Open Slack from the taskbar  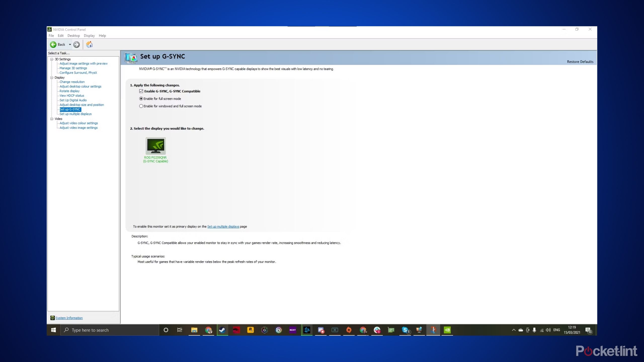point(377,330)
